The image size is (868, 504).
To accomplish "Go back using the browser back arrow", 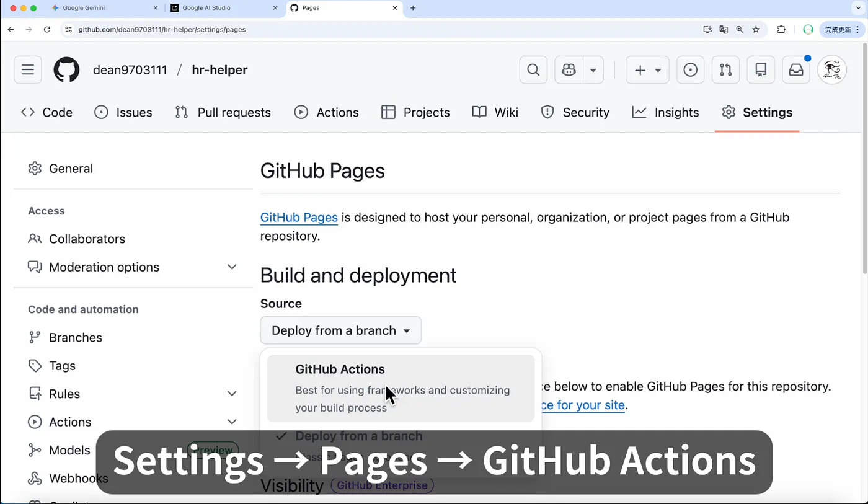I will pos(11,29).
